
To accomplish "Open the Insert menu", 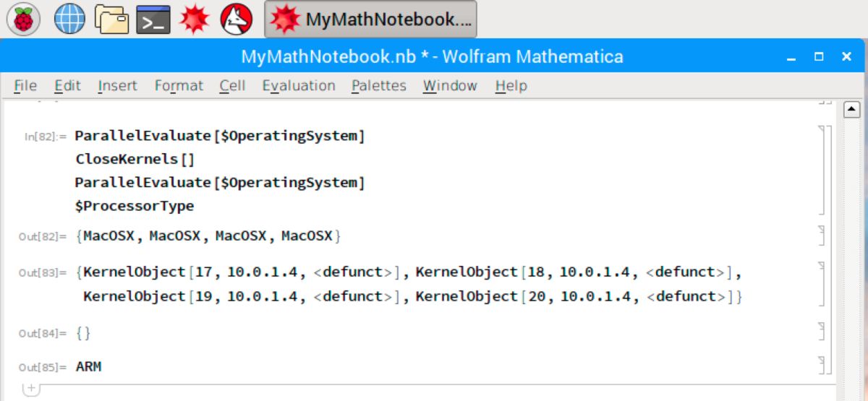I will click(117, 85).
